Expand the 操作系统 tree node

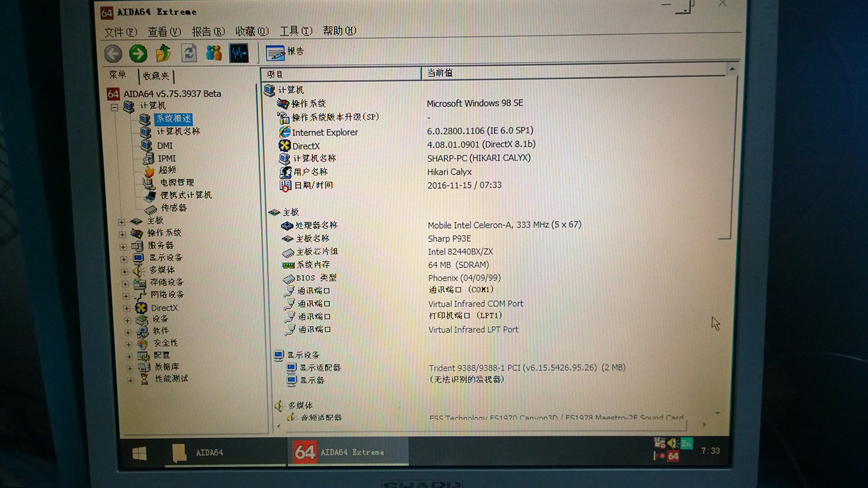[x=122, y=234]
